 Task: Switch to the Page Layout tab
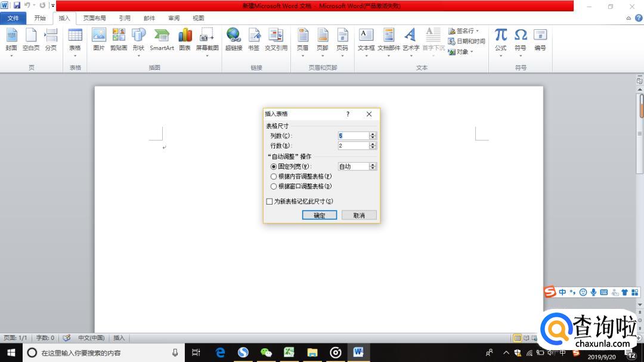pyautogui.click(x=94, y=18)
